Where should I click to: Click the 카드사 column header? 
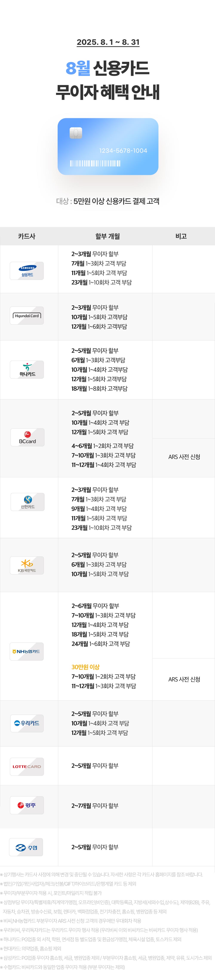point(27,236)
